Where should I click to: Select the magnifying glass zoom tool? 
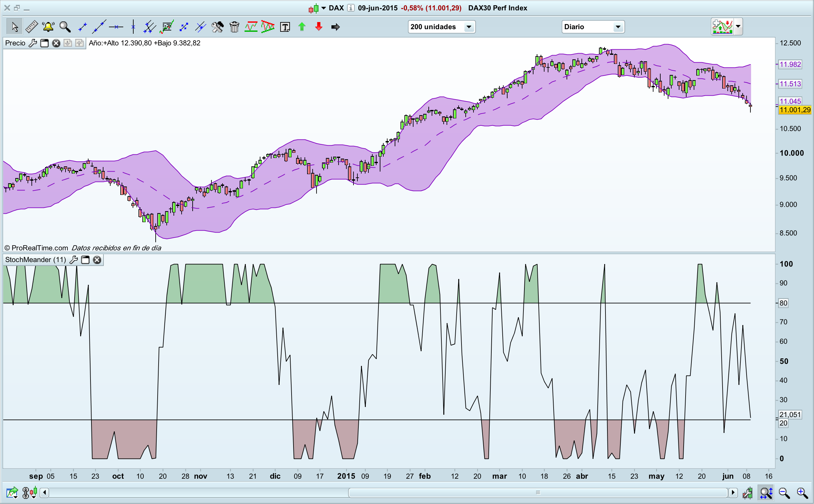65,27
